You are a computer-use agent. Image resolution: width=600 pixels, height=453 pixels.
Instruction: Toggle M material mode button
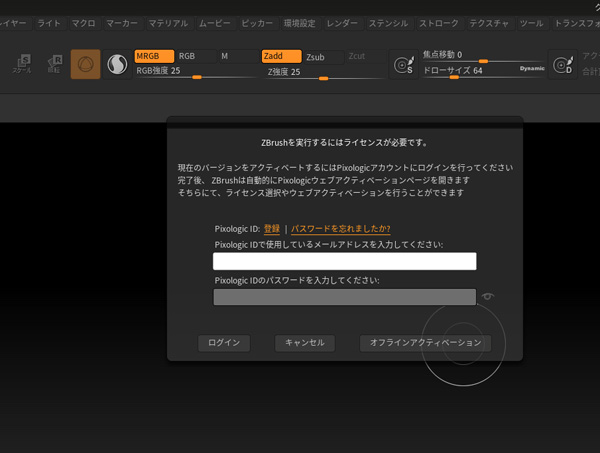[238, 56]
